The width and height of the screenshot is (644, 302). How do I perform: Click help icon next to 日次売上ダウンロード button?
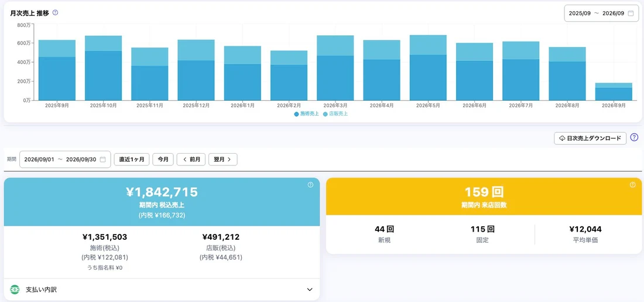coord(634,137)
